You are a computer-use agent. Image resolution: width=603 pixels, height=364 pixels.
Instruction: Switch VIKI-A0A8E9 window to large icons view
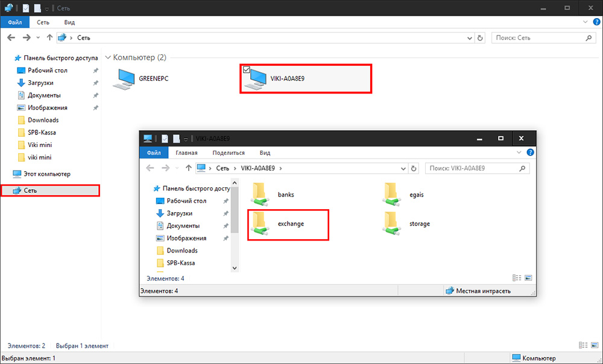click(528, 278)
